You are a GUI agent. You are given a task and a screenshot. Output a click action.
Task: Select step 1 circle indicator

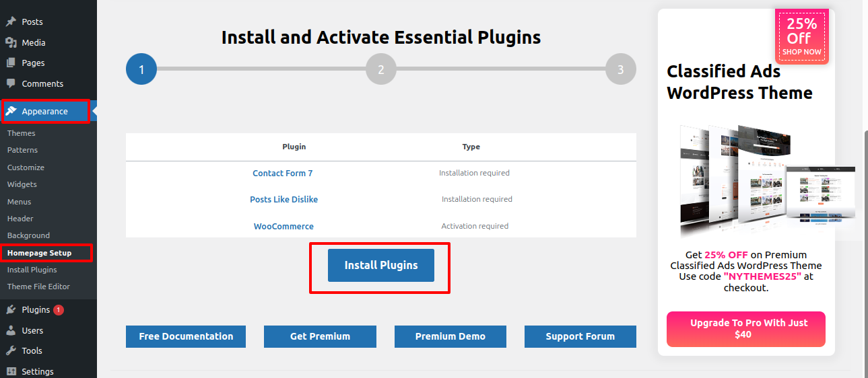pyautogui.click(x=141, y=69)
